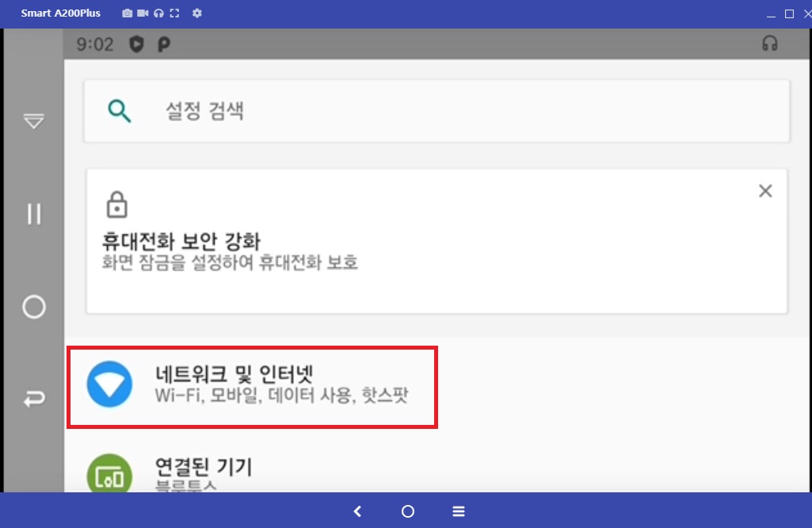This screenshot has height=528, width=812.
Task: Tap the headset icon at status bar right
Action: click(x=769, y=44)
